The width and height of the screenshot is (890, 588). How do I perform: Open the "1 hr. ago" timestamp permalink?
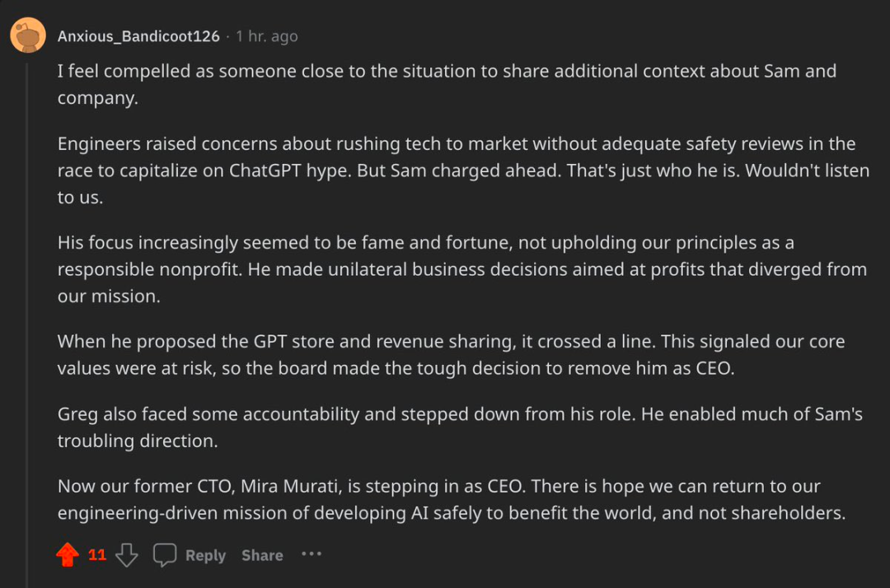pyautogui.click(x=266, y=36)
